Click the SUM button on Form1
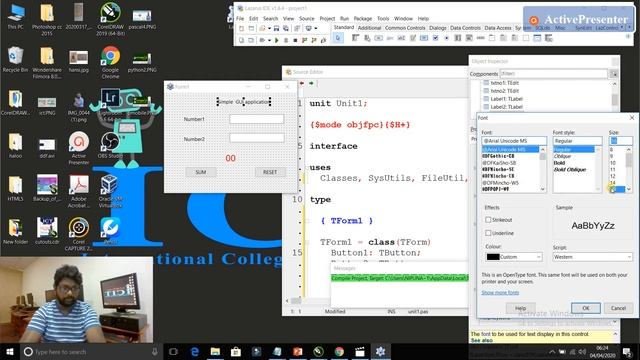This screenshot has height=360, width=640. 201,172
